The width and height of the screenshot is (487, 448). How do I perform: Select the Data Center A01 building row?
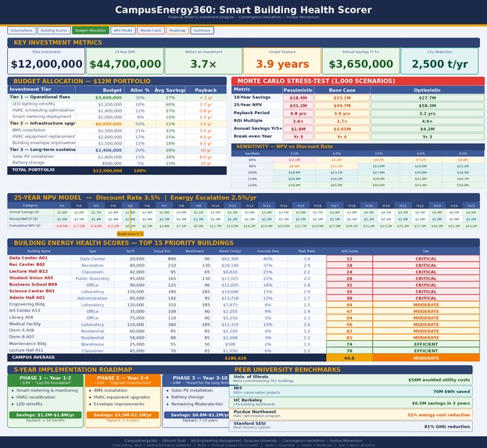244,259
